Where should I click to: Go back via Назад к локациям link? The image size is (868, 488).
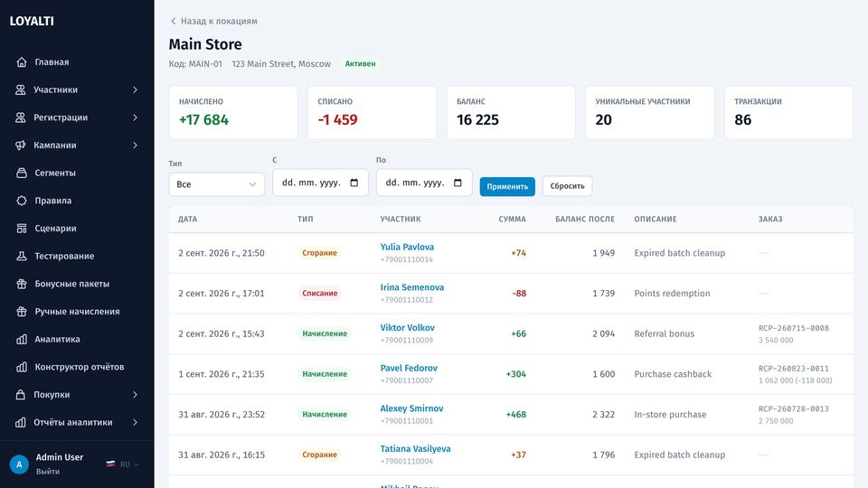point(213,21)
